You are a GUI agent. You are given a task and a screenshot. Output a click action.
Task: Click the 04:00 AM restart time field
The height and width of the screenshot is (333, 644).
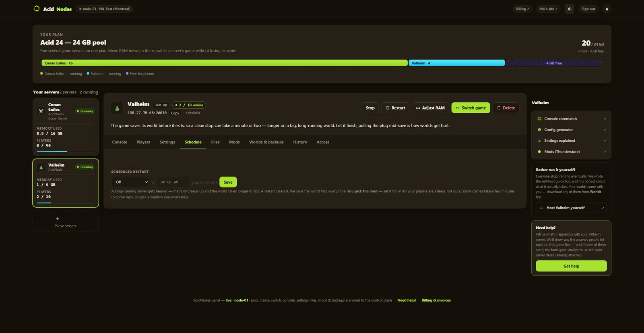click(x=173, y=182)
